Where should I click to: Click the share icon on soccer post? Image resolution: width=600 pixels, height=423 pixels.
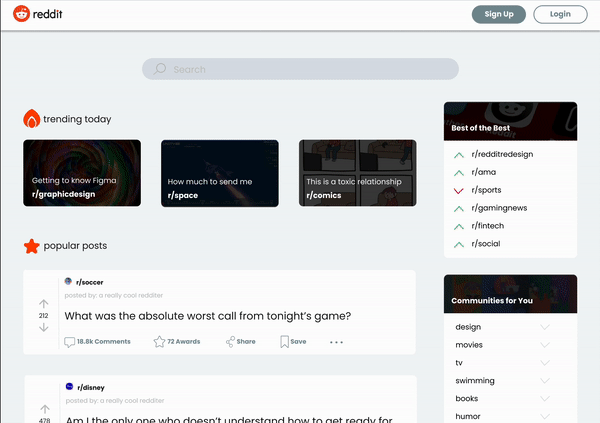230,341
